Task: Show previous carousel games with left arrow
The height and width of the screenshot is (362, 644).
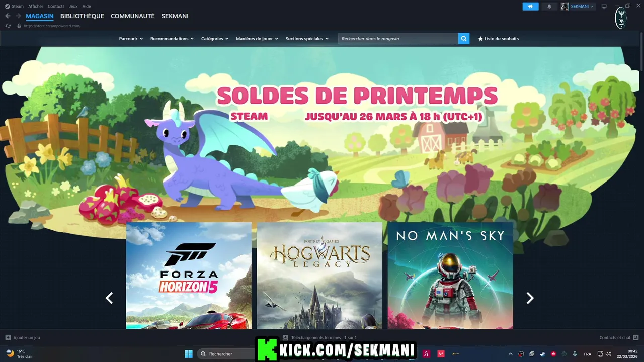Action: click(109, 298)
